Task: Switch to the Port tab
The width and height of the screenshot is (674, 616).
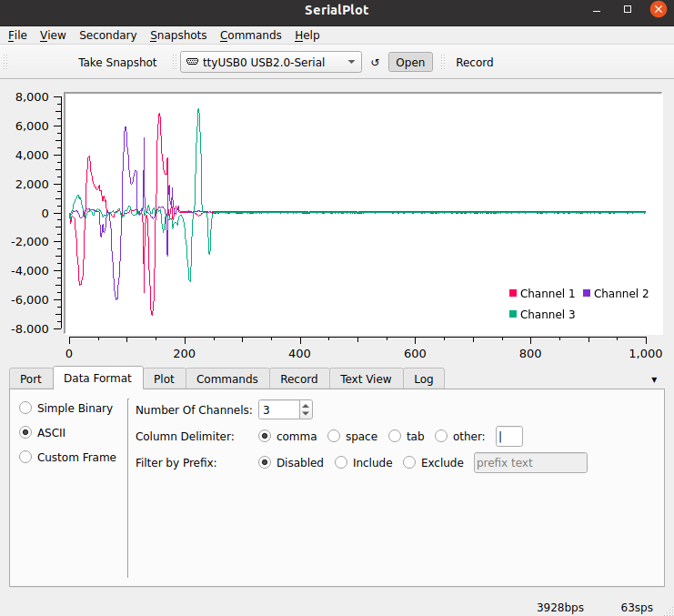Action: [x=31, y=379]
